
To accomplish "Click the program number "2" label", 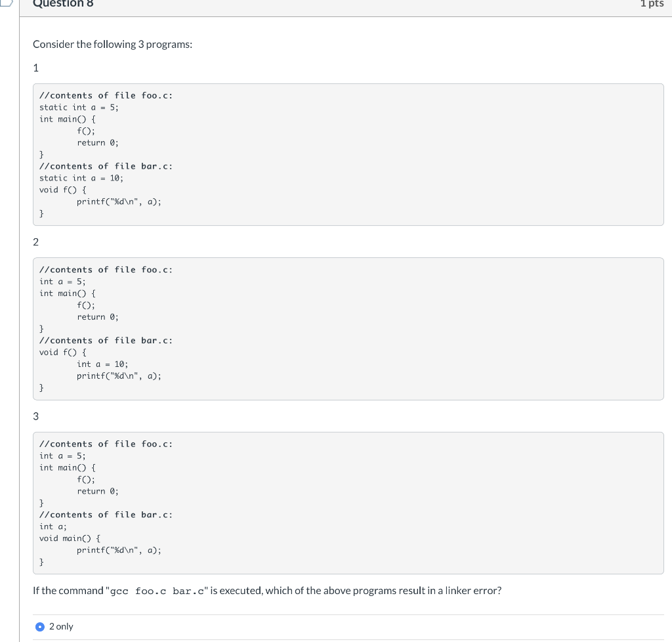I will point(36,242).
